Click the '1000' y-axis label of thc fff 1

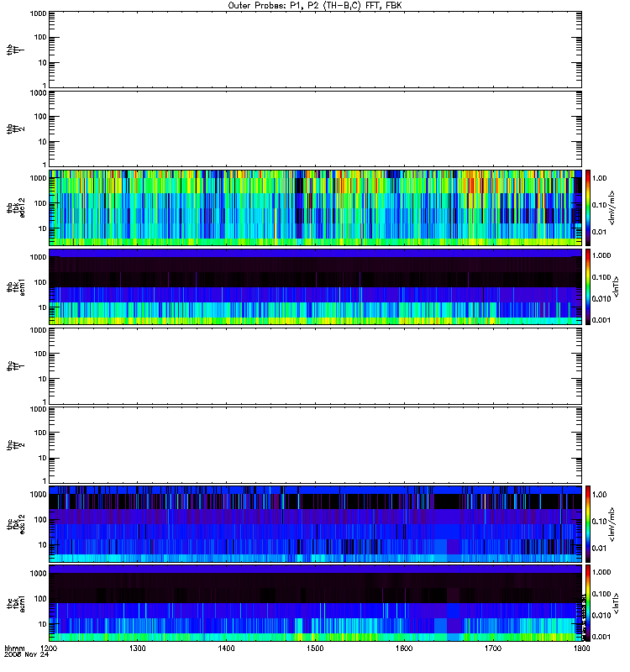(x=38, y=330)
